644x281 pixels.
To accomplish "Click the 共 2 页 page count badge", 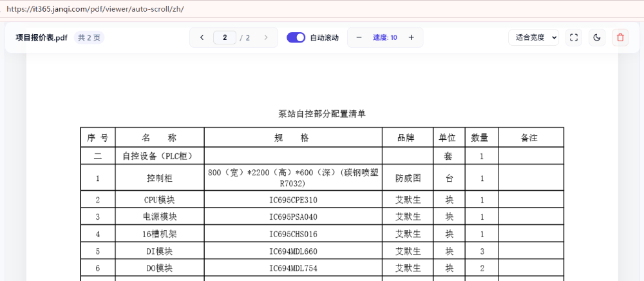I will (x=89, y=38).
